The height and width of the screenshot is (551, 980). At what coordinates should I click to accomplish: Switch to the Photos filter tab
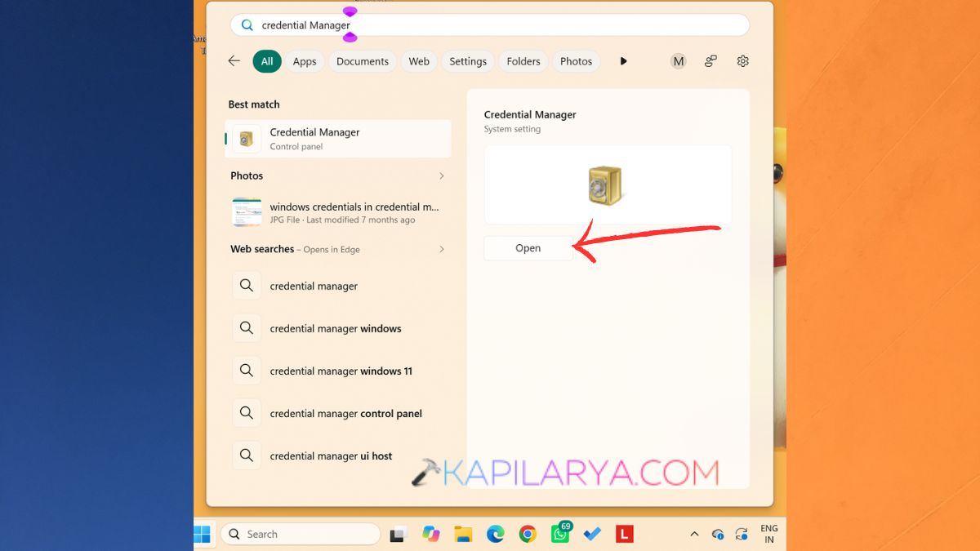(x=577, y=61)
